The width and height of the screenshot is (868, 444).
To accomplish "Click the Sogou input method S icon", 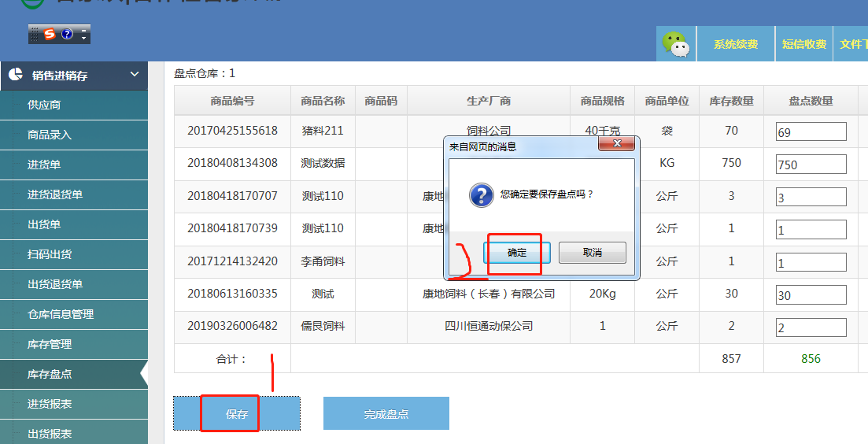I will coord(50,35).
